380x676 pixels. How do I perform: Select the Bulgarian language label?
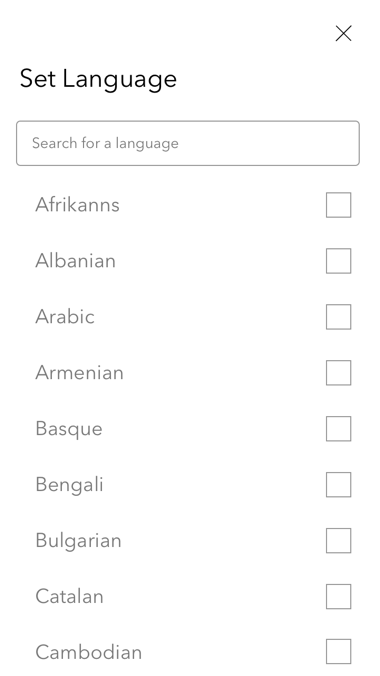point(79,541)
